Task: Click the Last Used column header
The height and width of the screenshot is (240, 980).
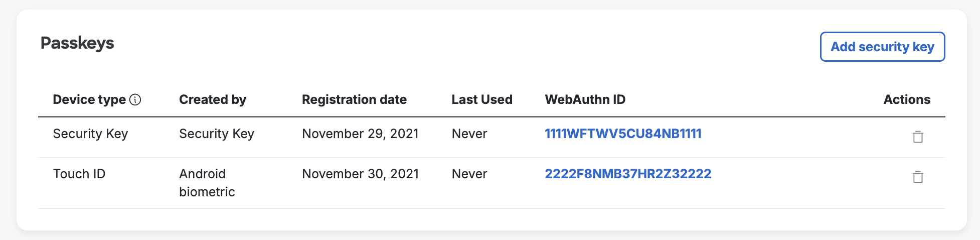Action: pyautogui.click(x=482, y=99)
